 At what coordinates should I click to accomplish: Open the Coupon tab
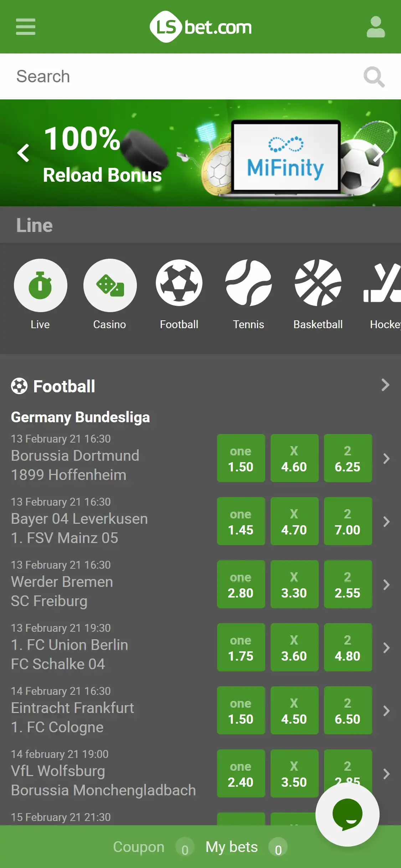tap(139, 847)
